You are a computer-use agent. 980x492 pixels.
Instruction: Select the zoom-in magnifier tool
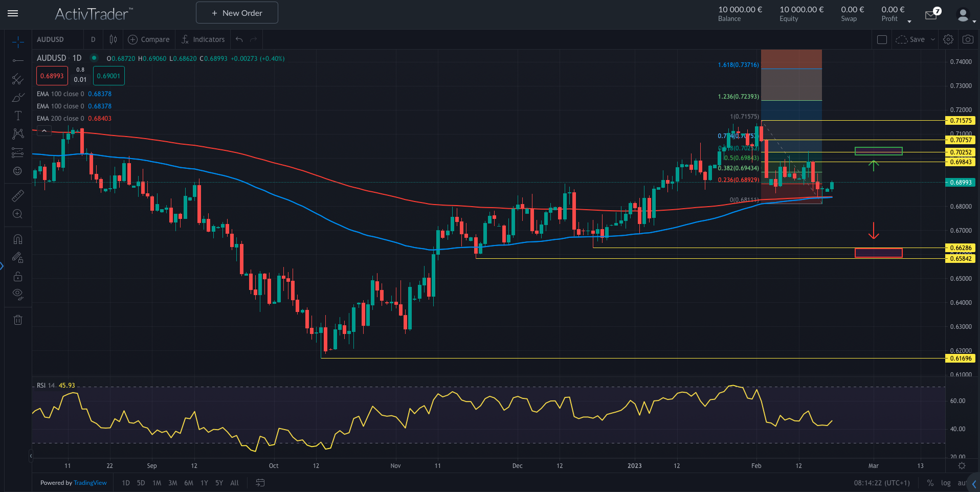(x=18, y=214)
